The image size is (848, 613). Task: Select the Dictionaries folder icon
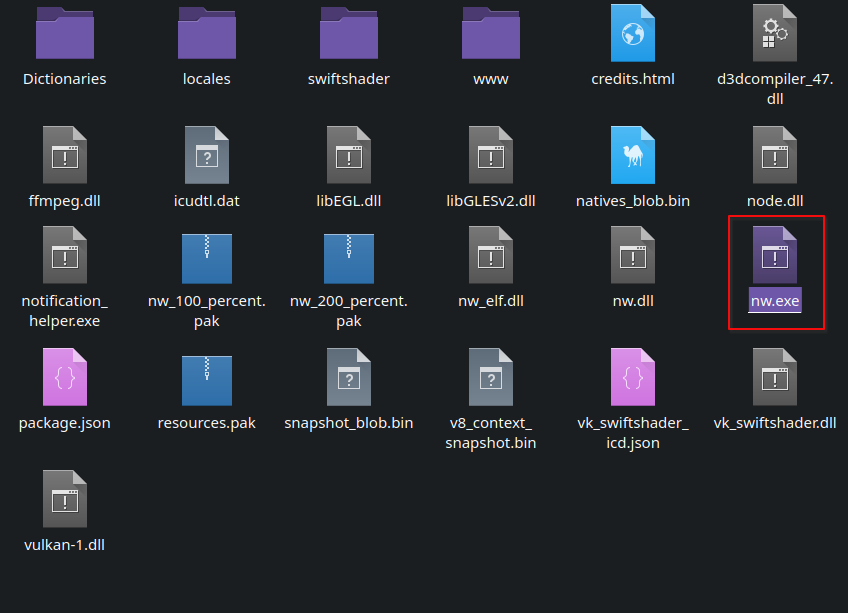tap(65, 33)
